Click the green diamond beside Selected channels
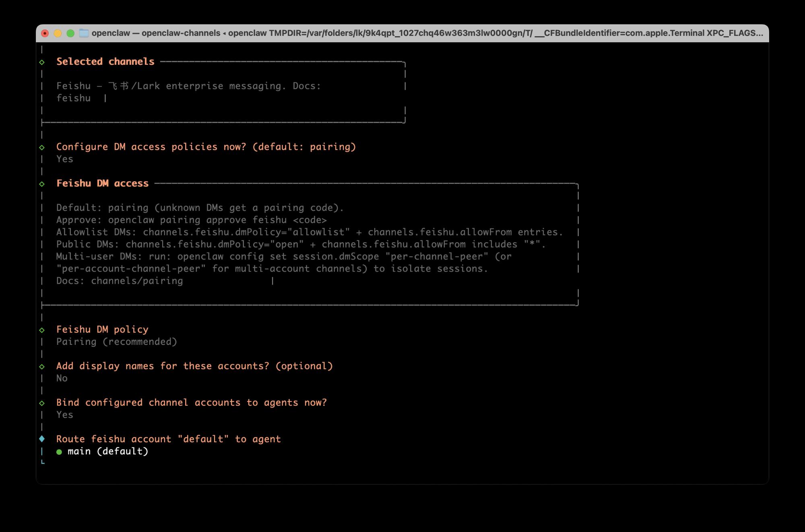 pyautogui.click(x=42, y=62)
